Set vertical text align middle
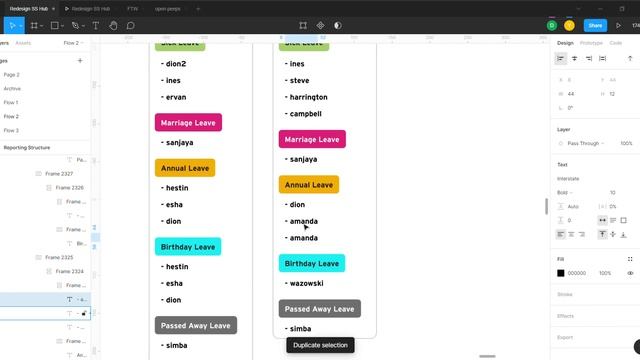 [x=613, y=234]
